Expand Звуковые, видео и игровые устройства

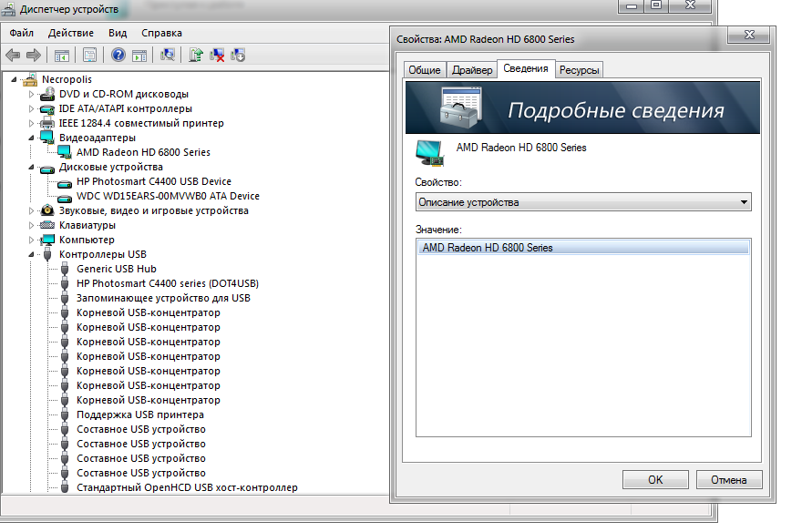31,210
